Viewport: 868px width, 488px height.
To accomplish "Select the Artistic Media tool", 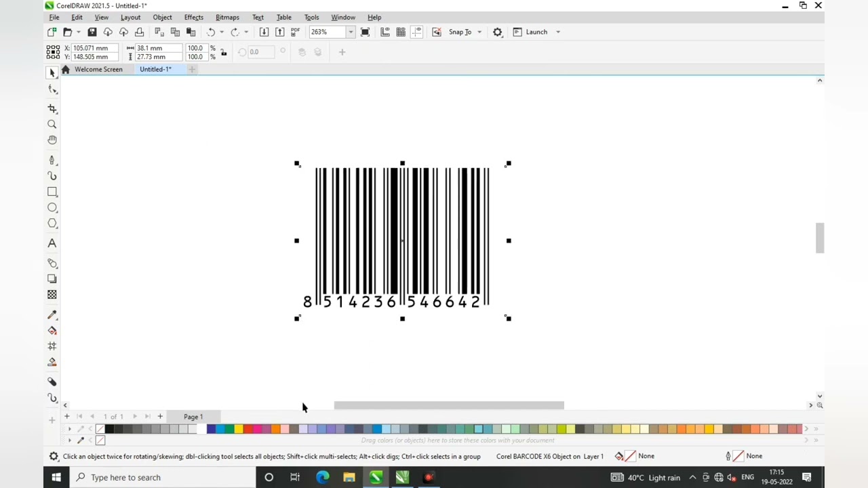I will point(52,176).
